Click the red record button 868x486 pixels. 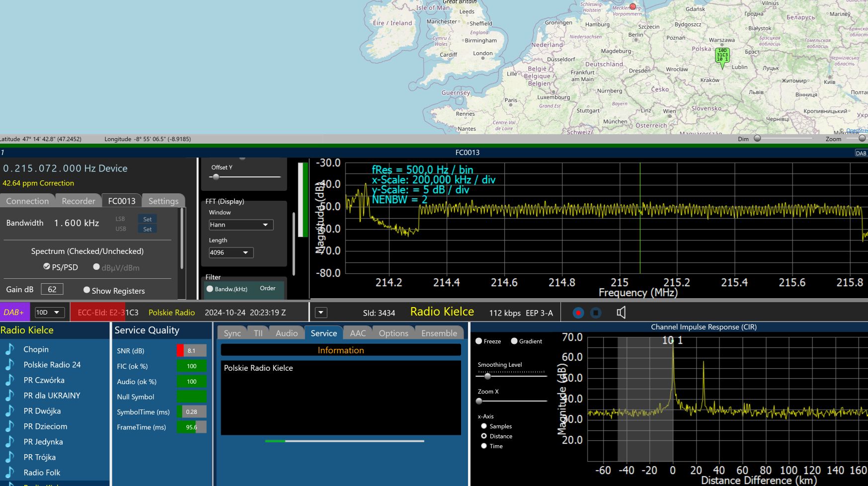578,313
